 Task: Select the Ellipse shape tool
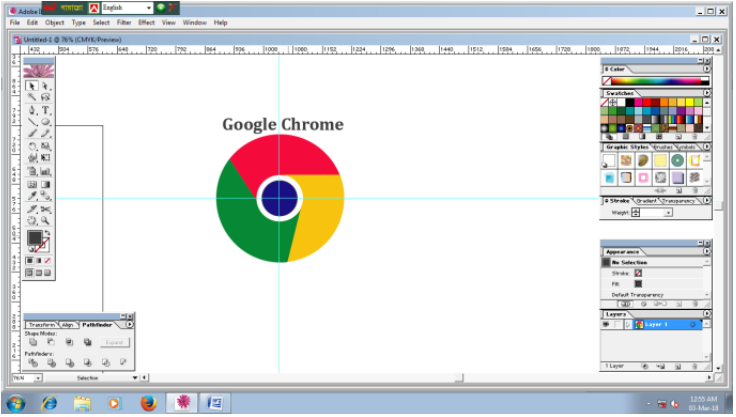click(45, 122)
